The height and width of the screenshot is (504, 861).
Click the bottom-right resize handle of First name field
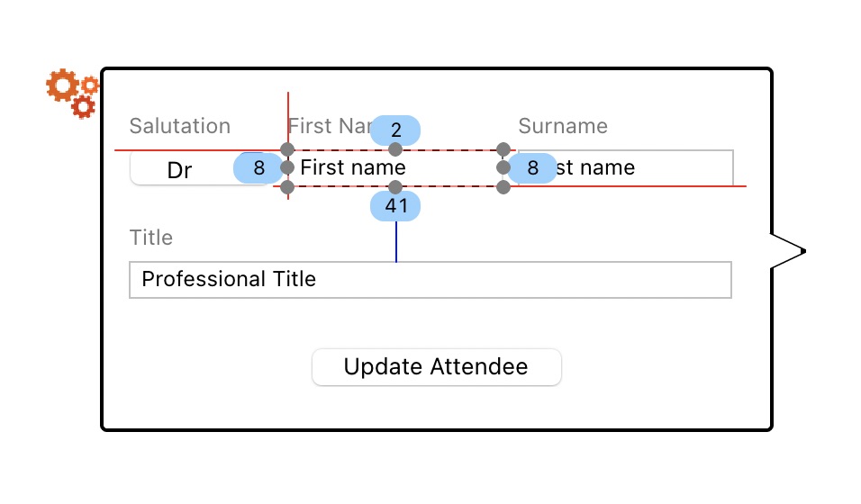click(x=503, y=187)
